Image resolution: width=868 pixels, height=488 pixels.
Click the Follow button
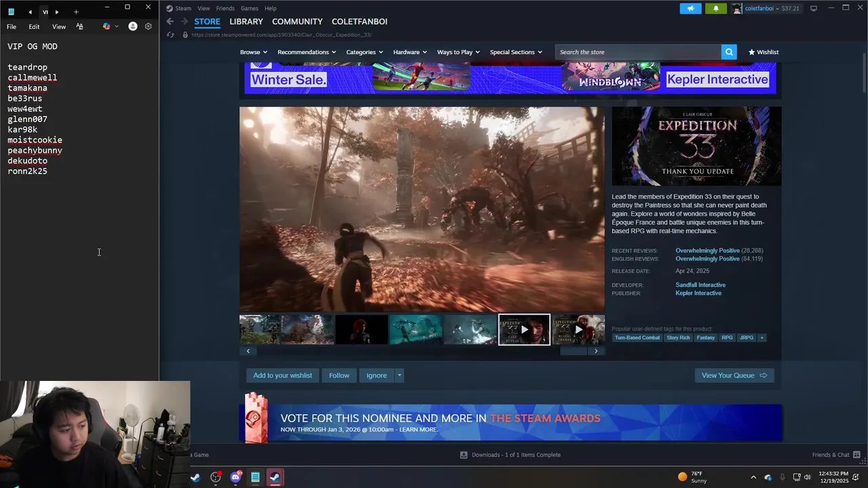coord(339,375)
